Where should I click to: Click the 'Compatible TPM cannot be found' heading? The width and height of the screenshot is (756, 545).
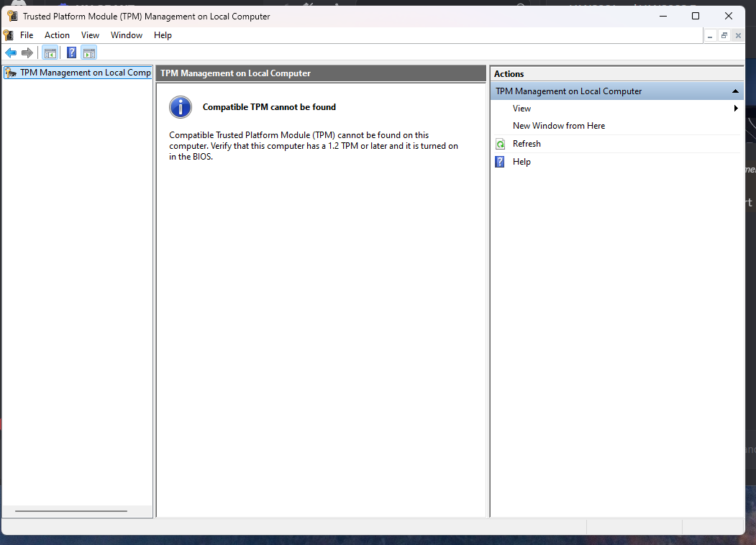point(269,107)
